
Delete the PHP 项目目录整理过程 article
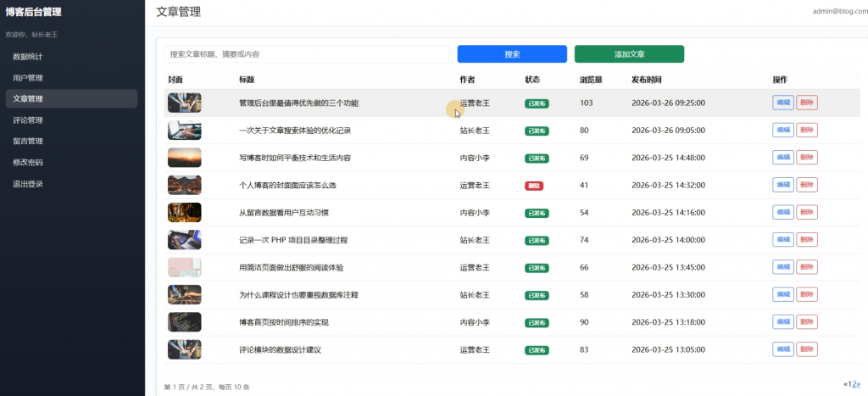point(807,240)
